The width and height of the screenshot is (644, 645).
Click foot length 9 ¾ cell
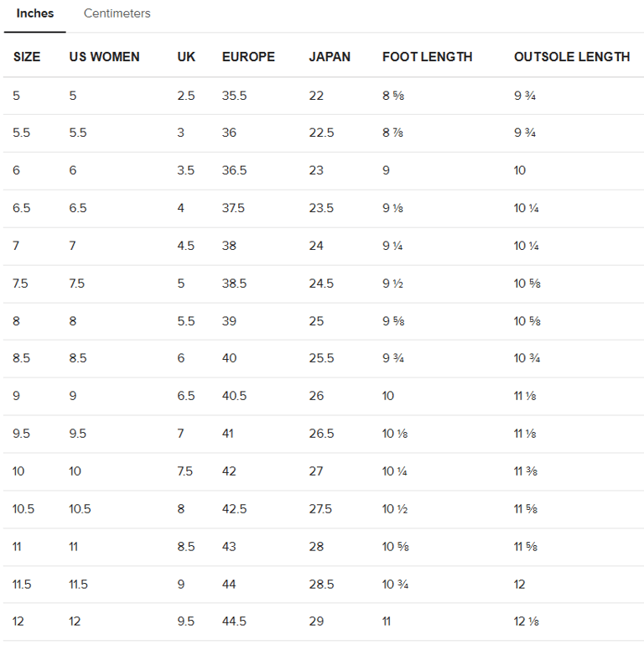tap(394, 358)
